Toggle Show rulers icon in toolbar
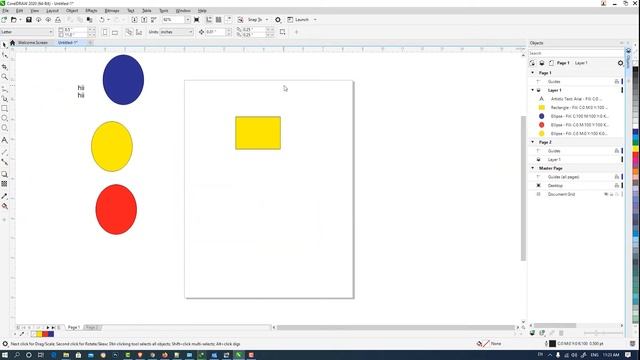640x360 pixels. click(x=209, y=20)
